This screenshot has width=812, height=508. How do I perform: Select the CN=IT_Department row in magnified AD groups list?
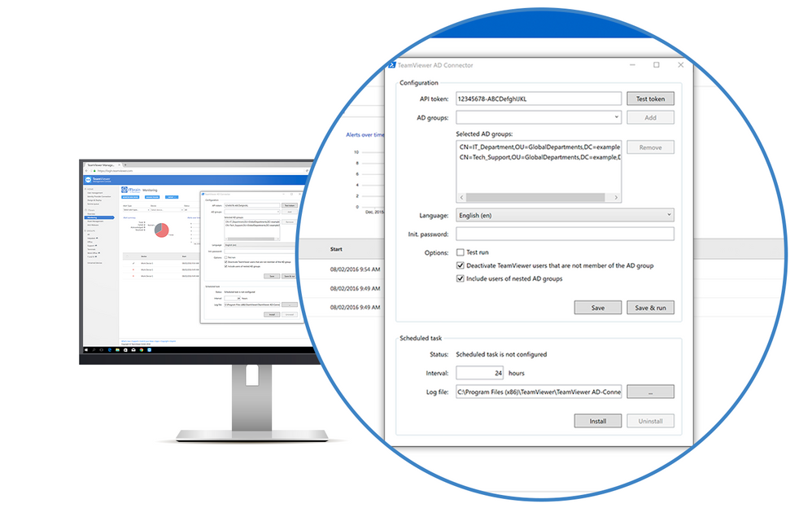(x=539, y=147)
